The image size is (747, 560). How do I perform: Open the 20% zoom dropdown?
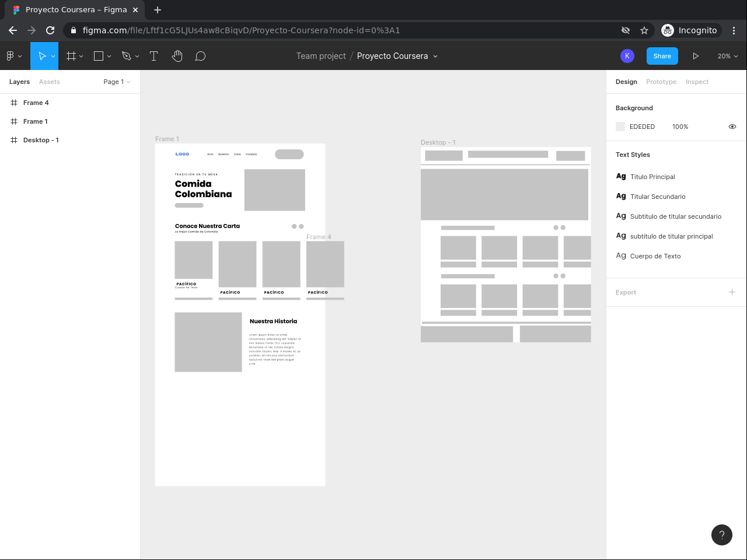coord(727,56)
